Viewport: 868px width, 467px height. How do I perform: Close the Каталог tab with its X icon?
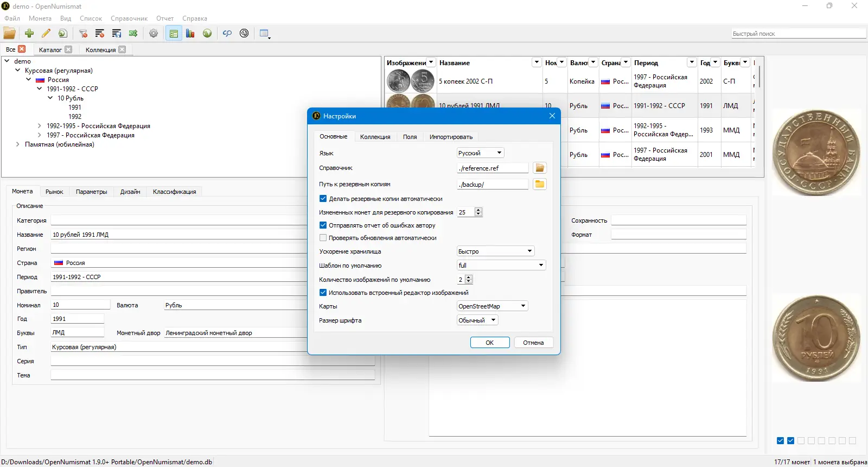(x=68, y=49)
